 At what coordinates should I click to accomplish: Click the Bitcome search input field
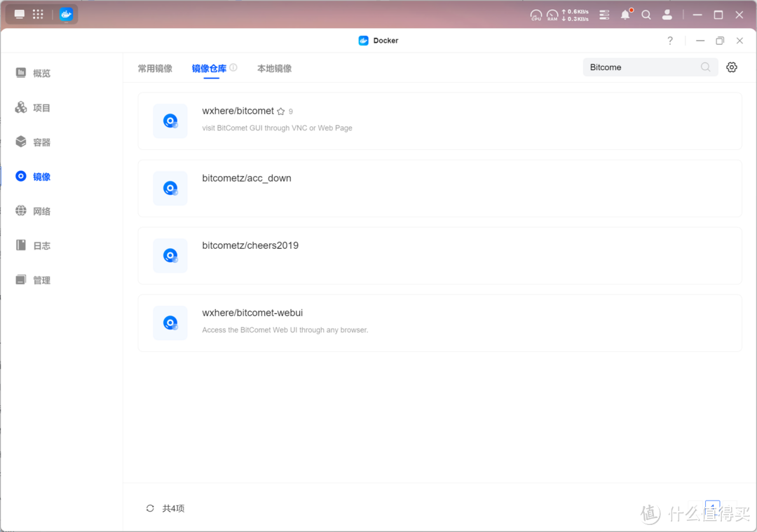tap(641, 67)
